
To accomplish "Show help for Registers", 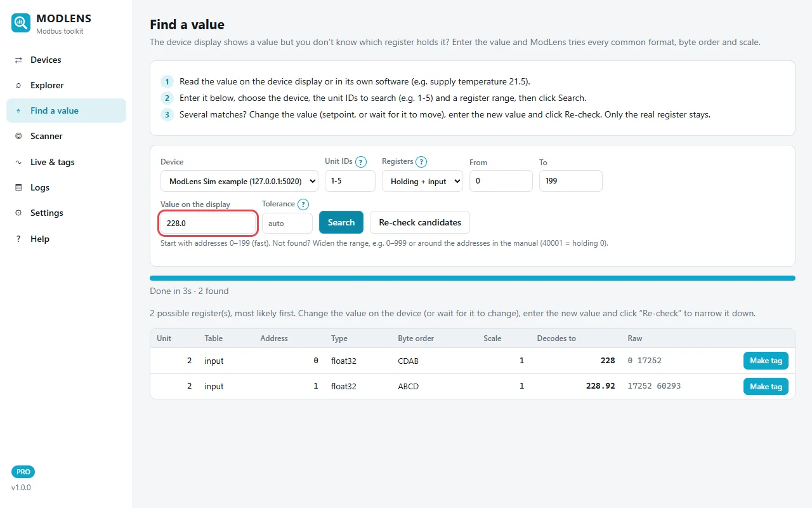I will tap(421, 162).
